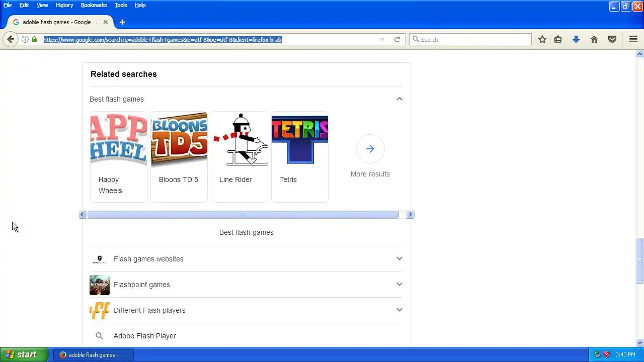Collapse the Best flash games section

(399, 99)
